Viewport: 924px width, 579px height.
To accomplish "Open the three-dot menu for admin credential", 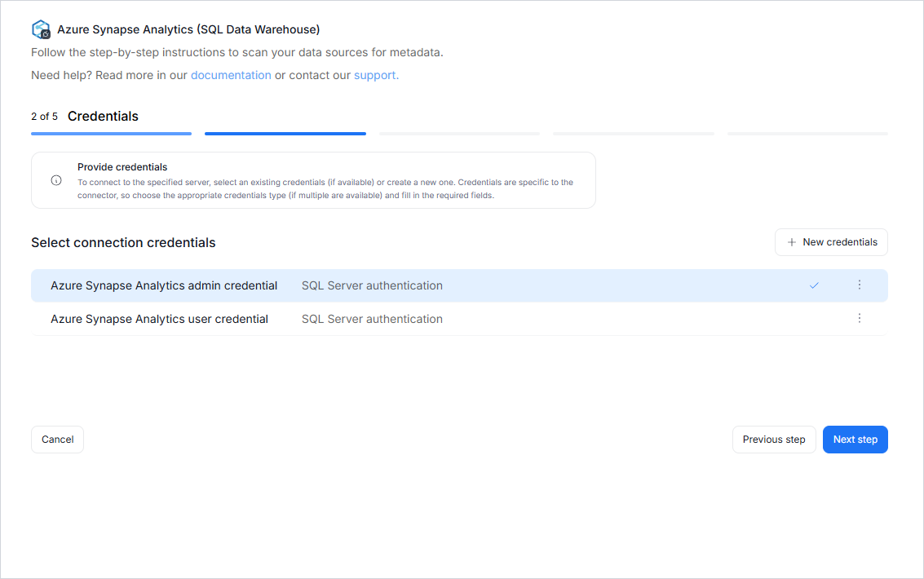I will [859, 285].
